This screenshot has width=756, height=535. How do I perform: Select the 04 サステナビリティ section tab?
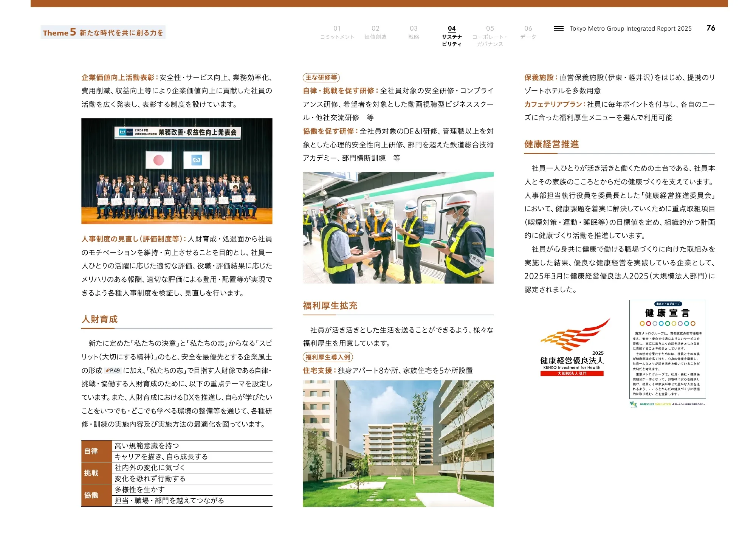452,36
